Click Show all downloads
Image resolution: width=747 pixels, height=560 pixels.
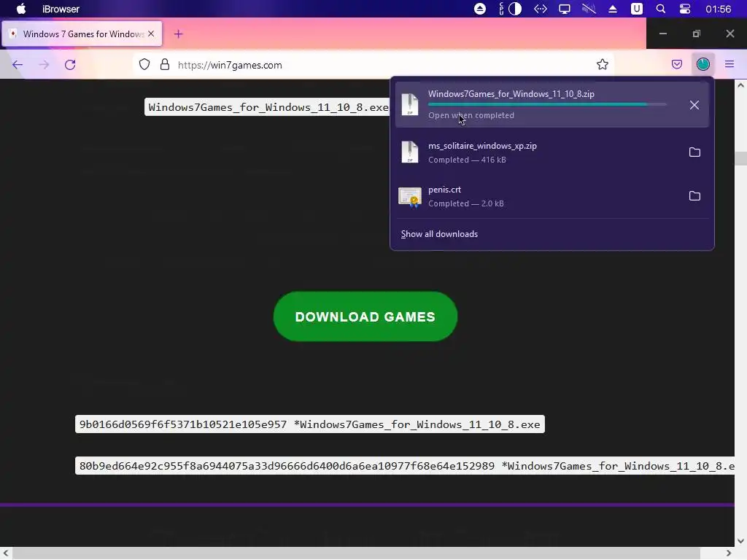coord(439,234)
